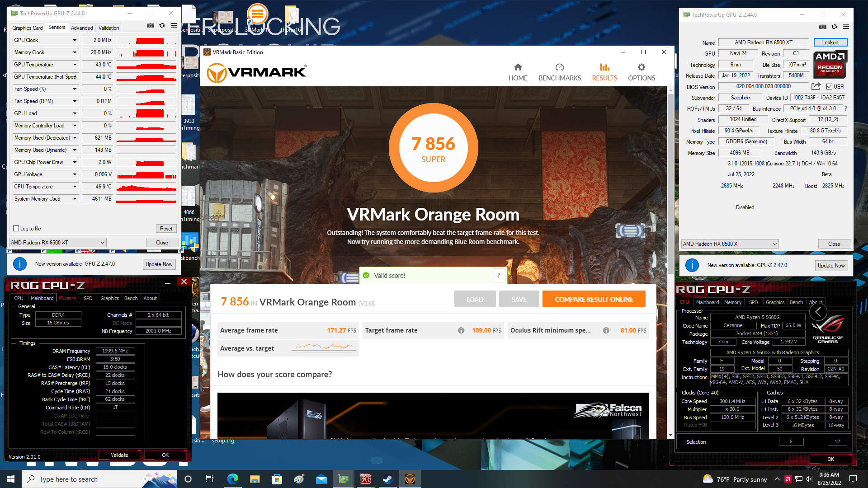
Task: Expand GPU Voltage sensor dropdown
Action: pos(75,174)
